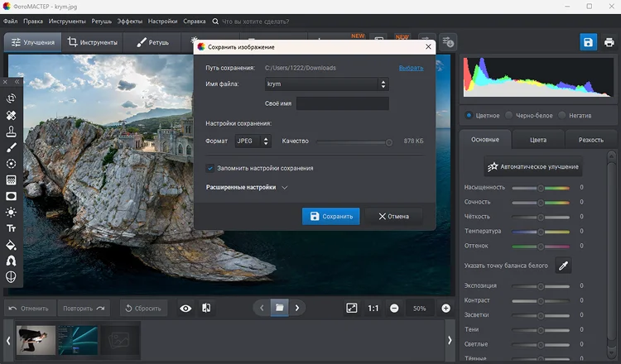
Task: Click the before/after compare icon
Action: coord(206,308)
